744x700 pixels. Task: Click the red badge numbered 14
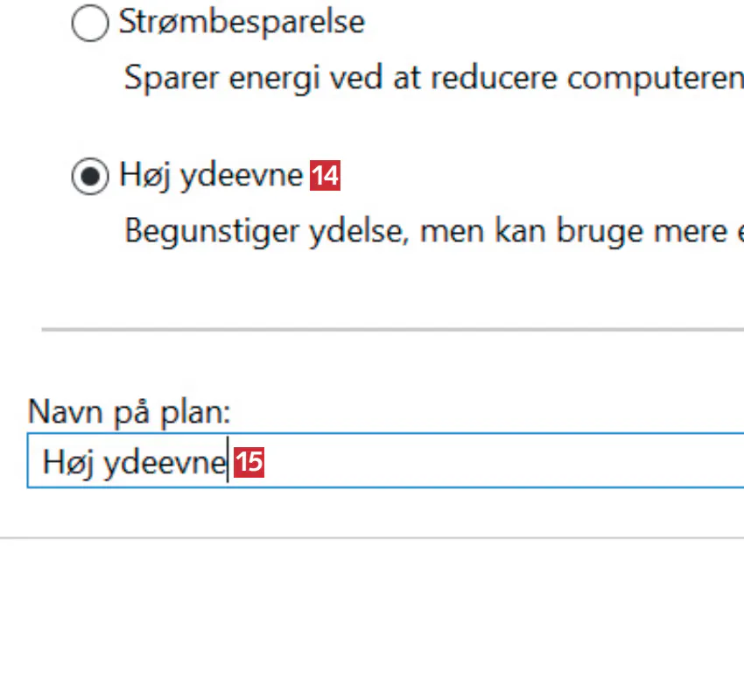pos(326,178)
